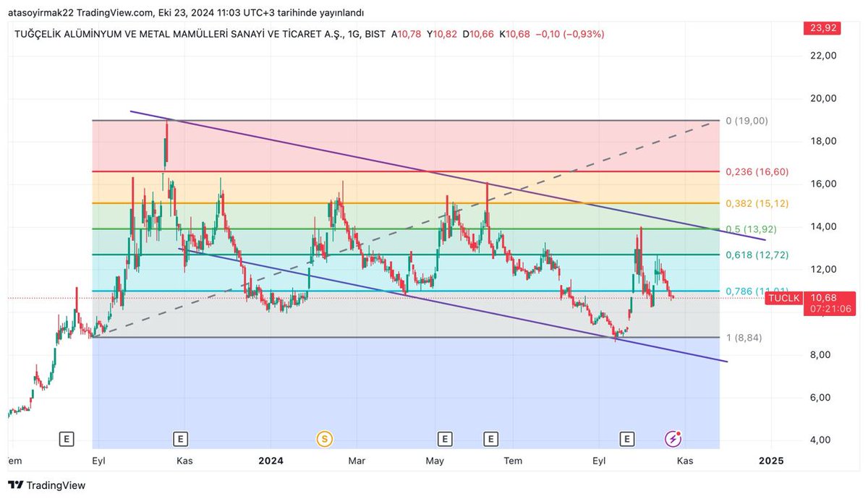
Task: Click the TradingView logo at bottom left
Action: click(x=46, y=485)
